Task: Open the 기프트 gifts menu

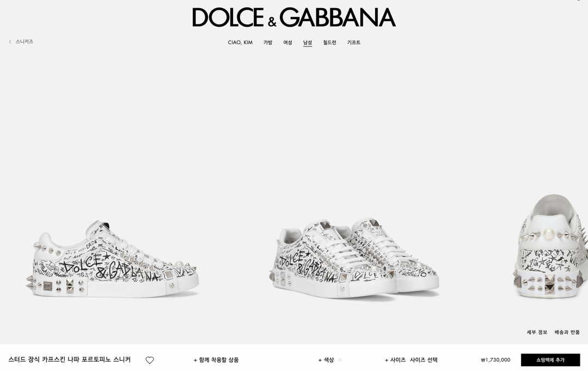Action: pyautogui.click(x=354, y=42)
